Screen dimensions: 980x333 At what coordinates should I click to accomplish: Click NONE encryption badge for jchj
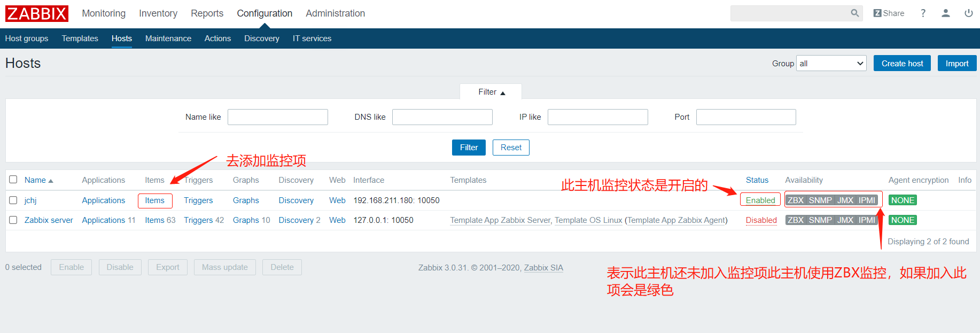tap(903, 200)
